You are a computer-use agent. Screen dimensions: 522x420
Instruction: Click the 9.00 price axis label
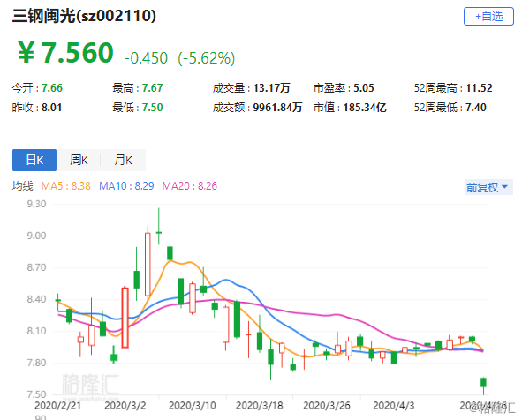(x=36, y=236)
